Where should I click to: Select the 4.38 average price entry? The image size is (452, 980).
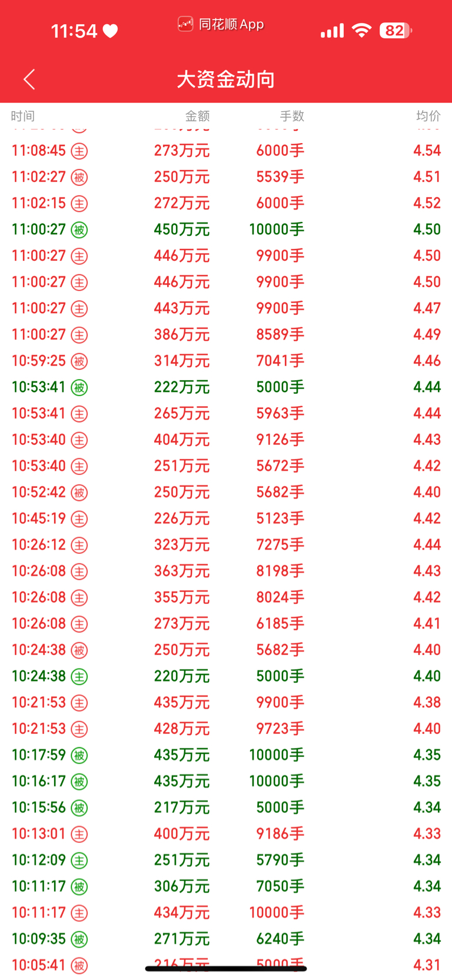(x=427, y=702)
